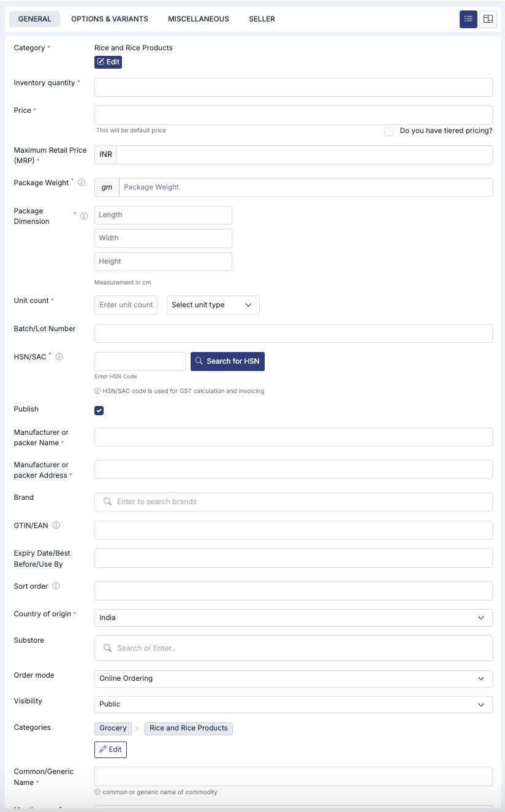Open Select unit type dropdown

click(x=213, y=305)
